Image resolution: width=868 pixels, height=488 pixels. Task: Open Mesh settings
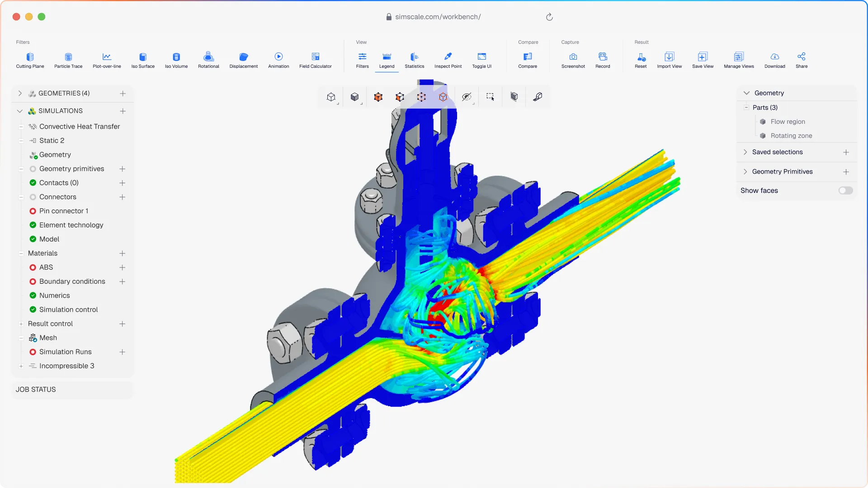tap(48, 338)
